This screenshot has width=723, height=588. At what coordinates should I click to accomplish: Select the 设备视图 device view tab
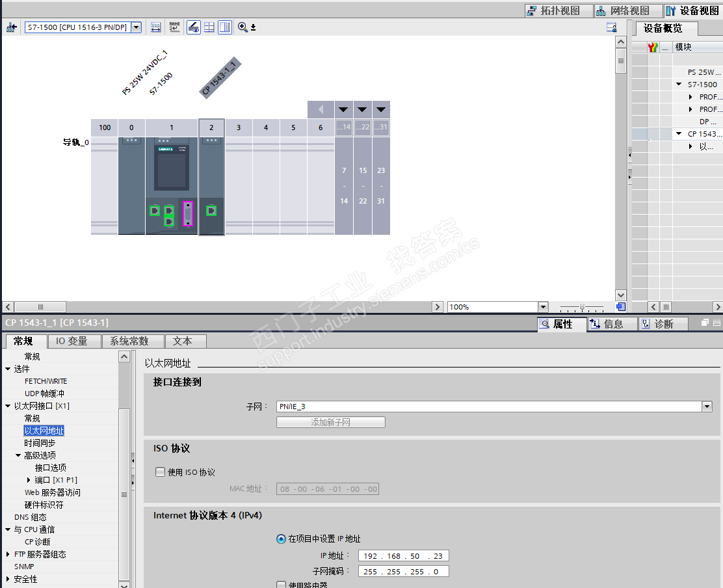[693, 10]
